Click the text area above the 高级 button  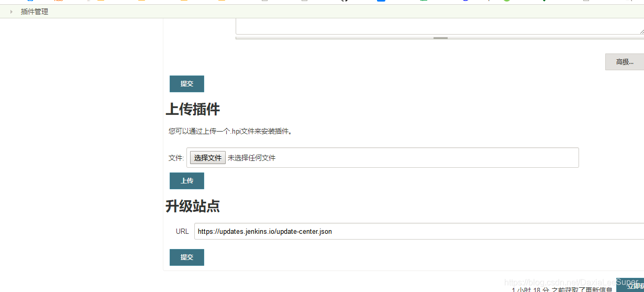tap(440, 26)
